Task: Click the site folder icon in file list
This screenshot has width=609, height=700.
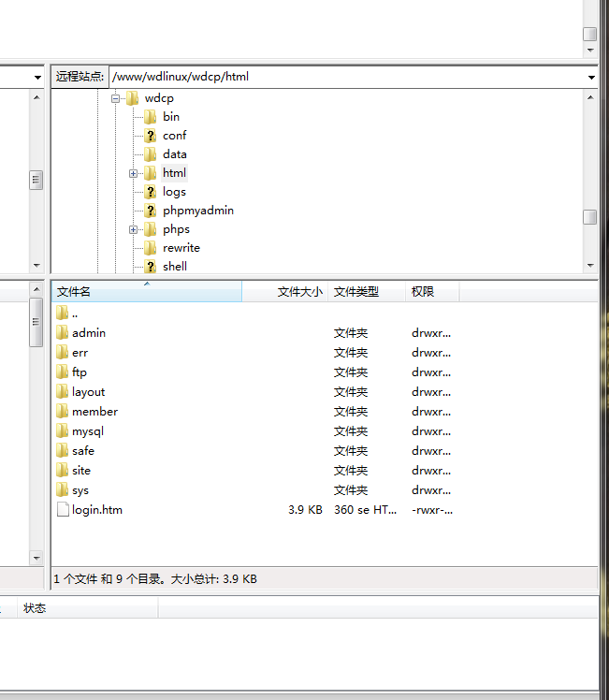Action: coord(63,470)
